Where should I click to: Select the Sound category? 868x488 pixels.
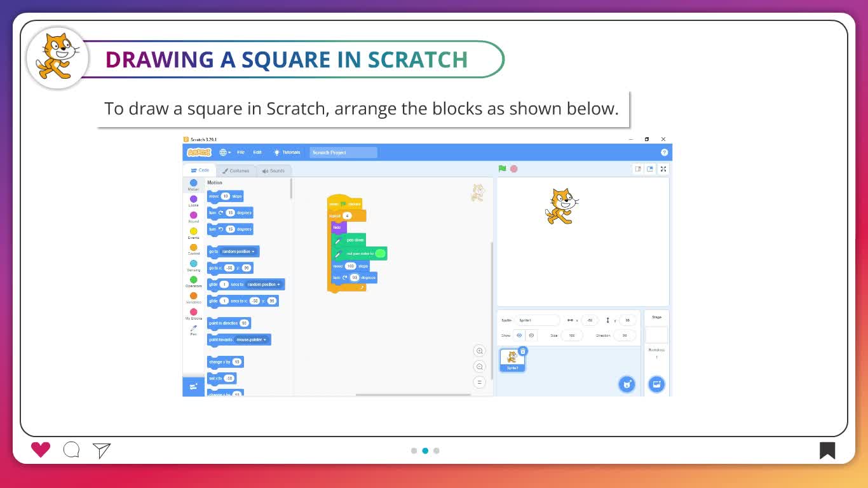193,217
